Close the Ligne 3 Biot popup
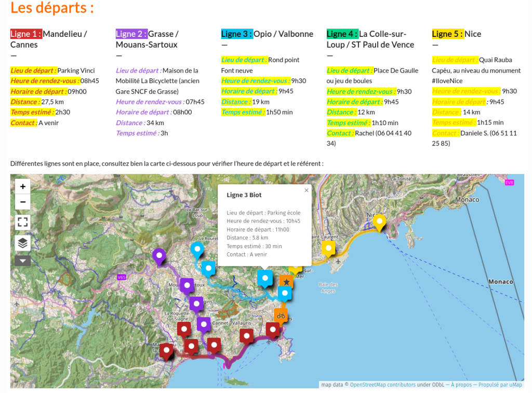This screenshot has height=393, width=532. point(306,191)
